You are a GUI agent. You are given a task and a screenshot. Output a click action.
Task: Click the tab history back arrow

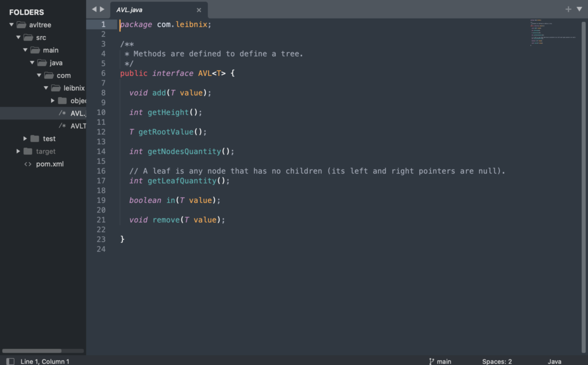[x=94, y=9]
